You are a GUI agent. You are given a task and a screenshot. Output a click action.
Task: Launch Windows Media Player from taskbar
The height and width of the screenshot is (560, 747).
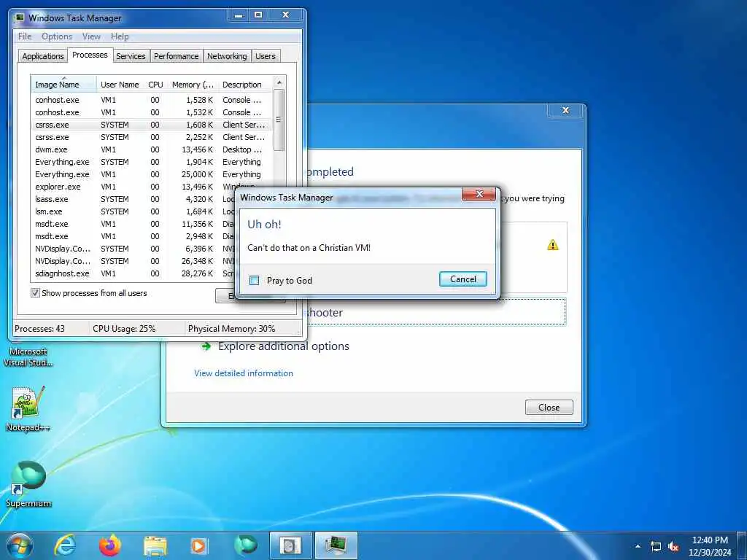[x=198, y=546]
